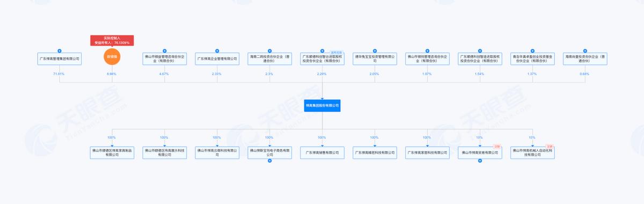644x204 pixels.
Task: Click the small tag above 广东顺德科创智谷 node
Action: coord(337,52)
